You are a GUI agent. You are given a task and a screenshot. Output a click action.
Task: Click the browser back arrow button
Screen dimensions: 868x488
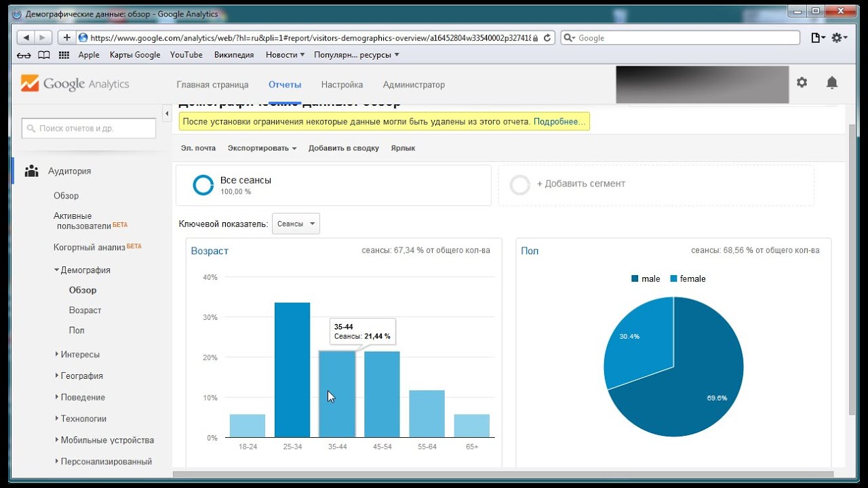point(26,38)
